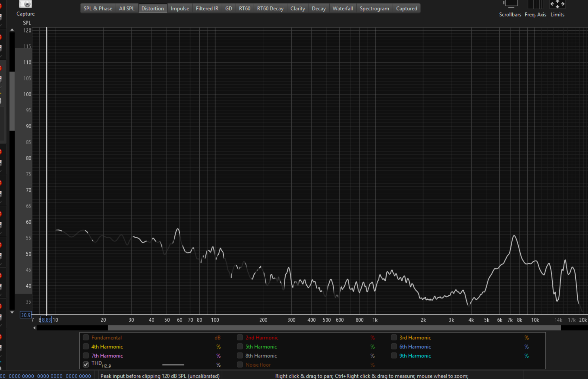Click the white THD line swatch

(x=173, y=365)
